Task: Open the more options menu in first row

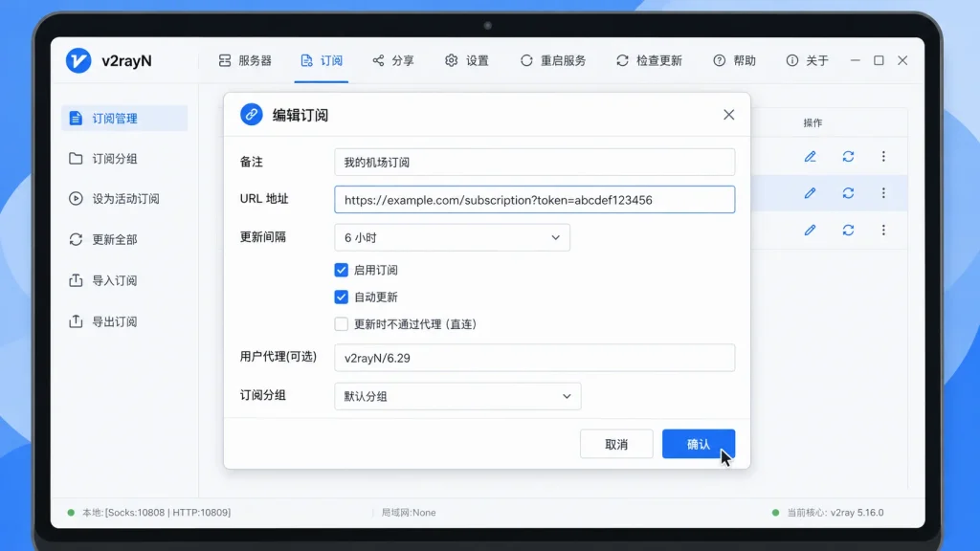Action: 883,156
